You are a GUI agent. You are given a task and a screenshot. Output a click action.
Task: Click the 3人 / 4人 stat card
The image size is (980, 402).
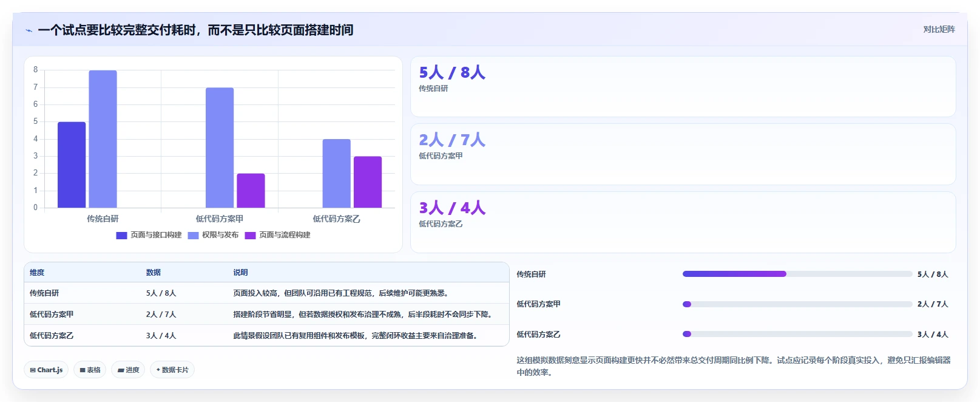click(683, 222)
